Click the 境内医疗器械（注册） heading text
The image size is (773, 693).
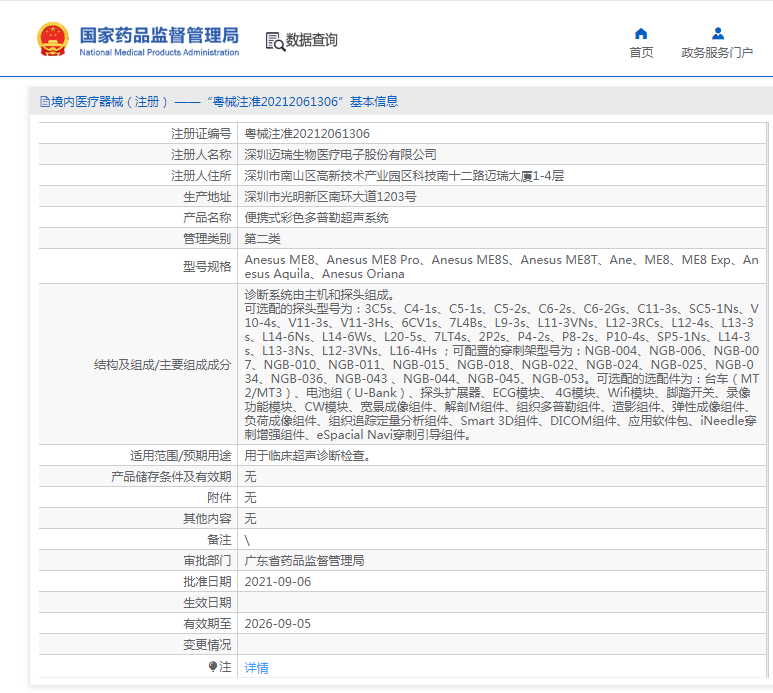109,102
